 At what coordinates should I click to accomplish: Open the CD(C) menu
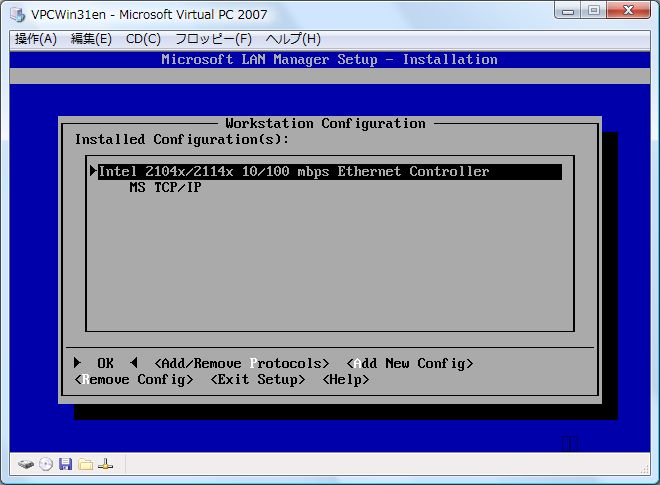coord(143,39)
